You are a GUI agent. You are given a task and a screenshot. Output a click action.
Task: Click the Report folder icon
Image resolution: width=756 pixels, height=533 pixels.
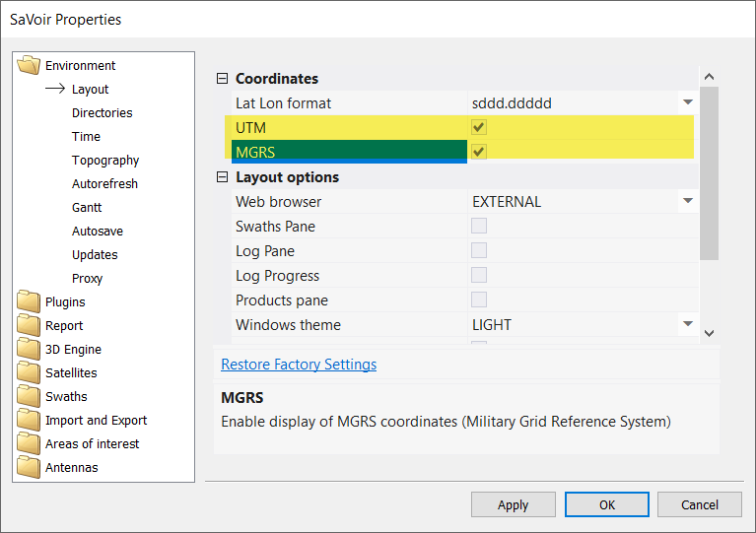click(x=29, y=326)
